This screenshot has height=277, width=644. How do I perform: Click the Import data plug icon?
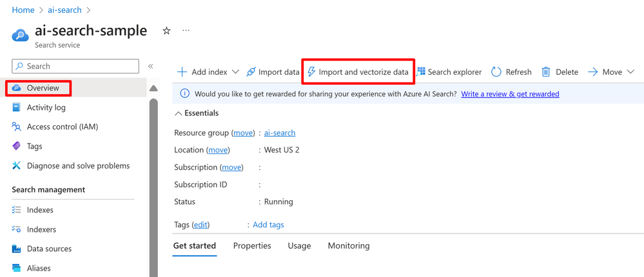pyautogui.click(x=251, y=72)
